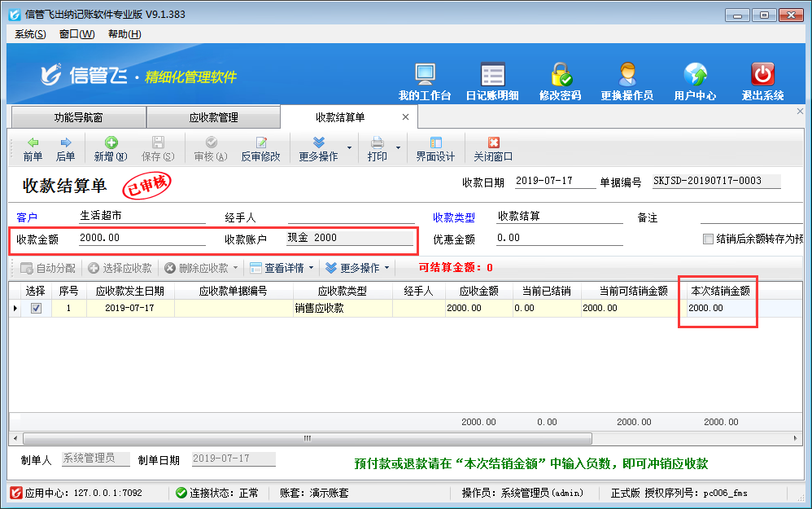Open 界面设计 layout designer
The image size is (812, 509).
(435, 148)
